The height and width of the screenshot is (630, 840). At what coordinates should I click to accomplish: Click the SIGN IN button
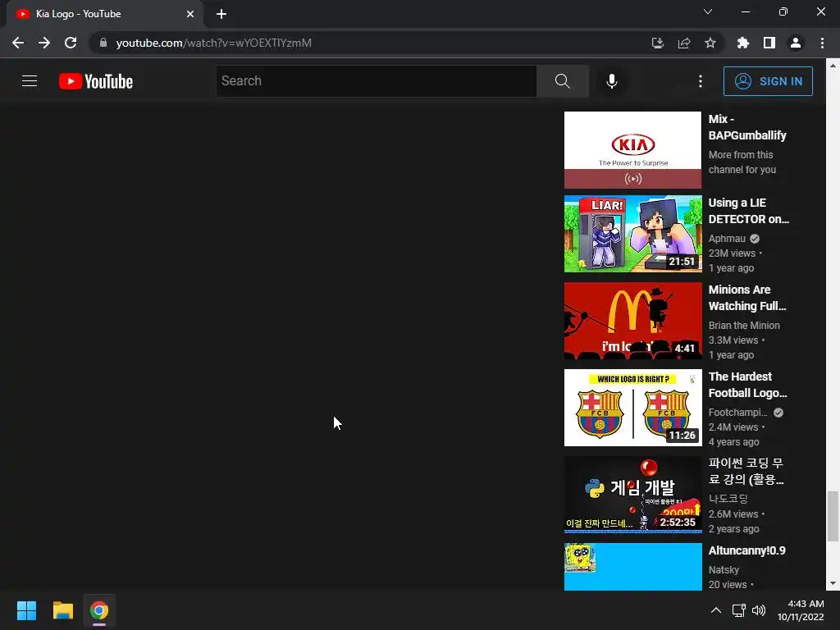coord(768,81)
